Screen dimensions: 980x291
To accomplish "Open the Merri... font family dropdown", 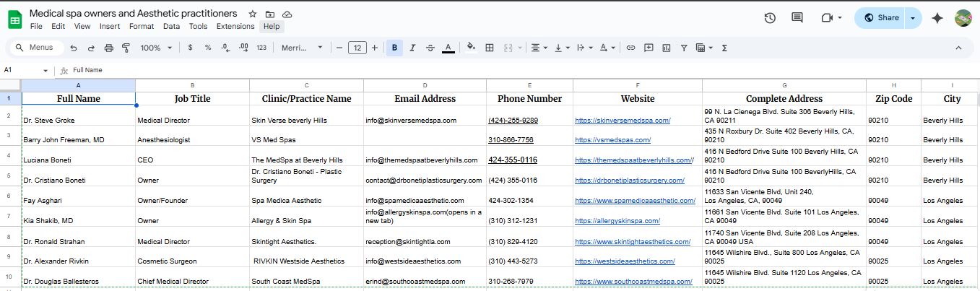I will tap(303, 48).
